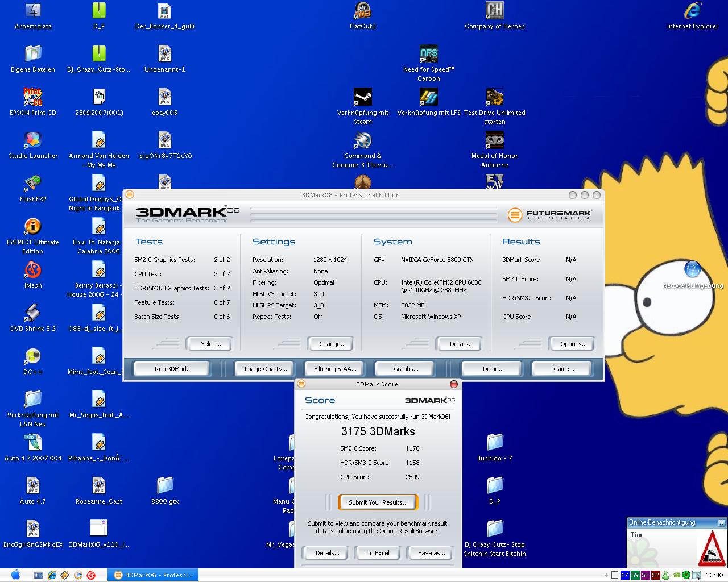Open Windows Media Player in the quick launch bar

pos(78,575)
